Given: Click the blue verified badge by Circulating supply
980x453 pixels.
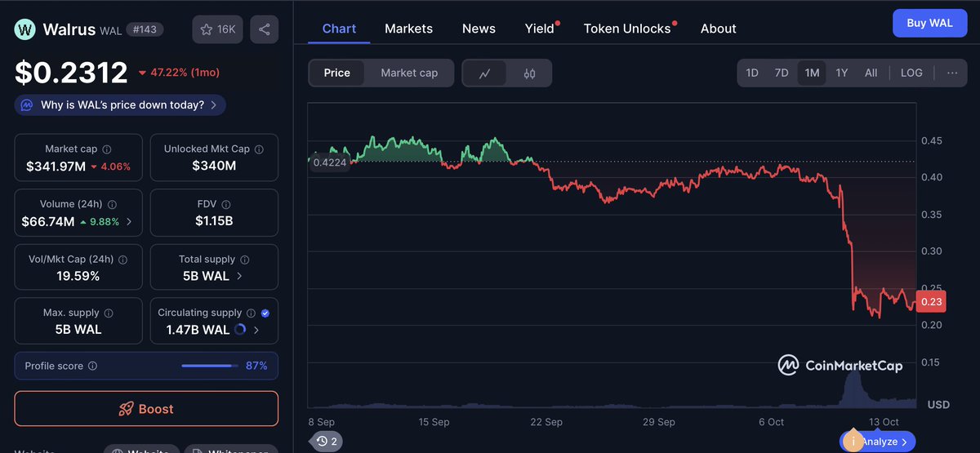Looking at the screenshot, I should click(x=265, y=313).
